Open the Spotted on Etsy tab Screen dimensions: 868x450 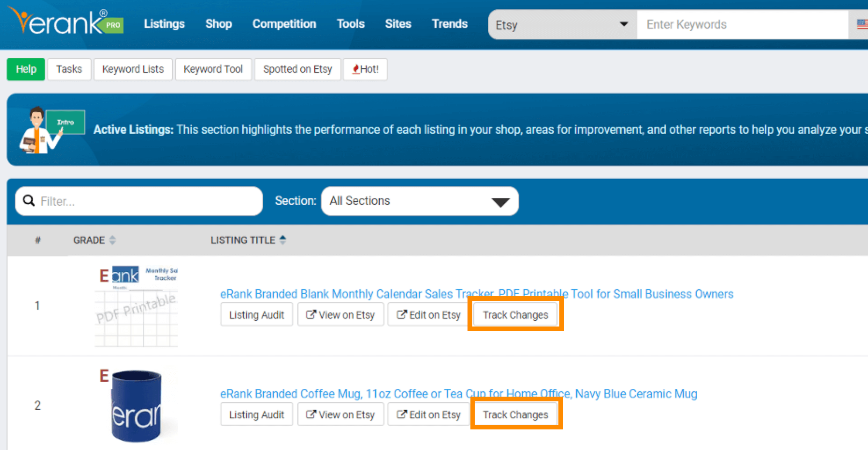click(x=297, y=69)
